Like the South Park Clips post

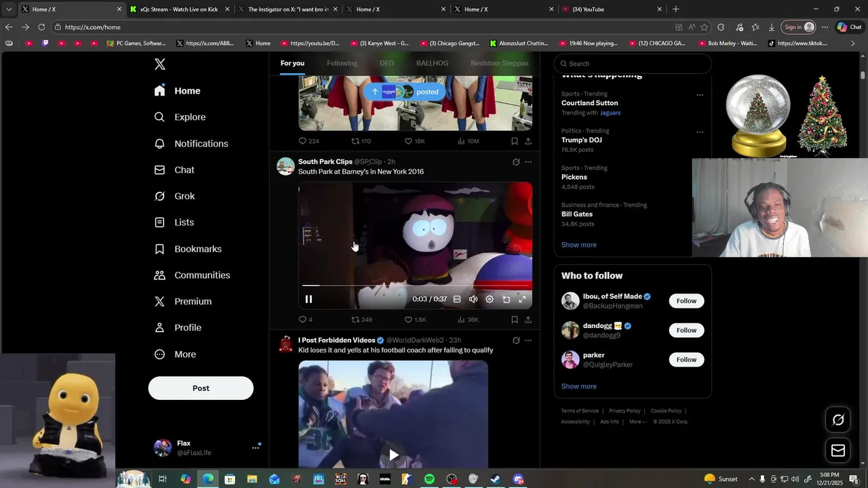[x=415, y=319]
